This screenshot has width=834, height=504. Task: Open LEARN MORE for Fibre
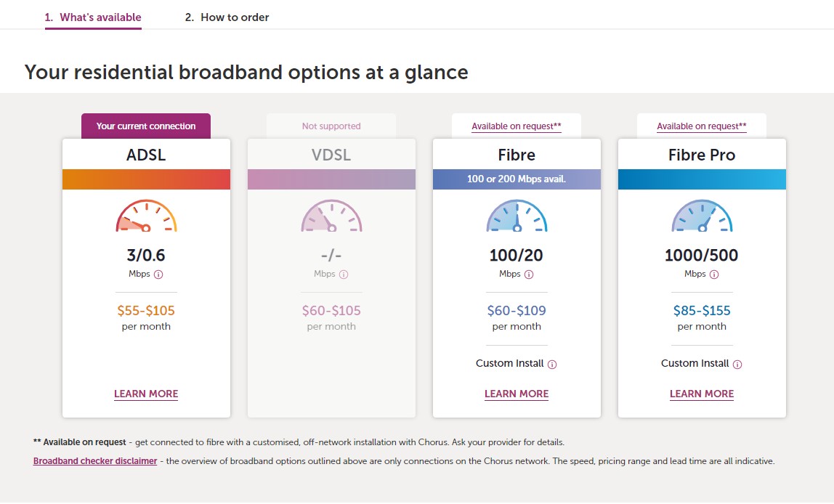[517, 394]
